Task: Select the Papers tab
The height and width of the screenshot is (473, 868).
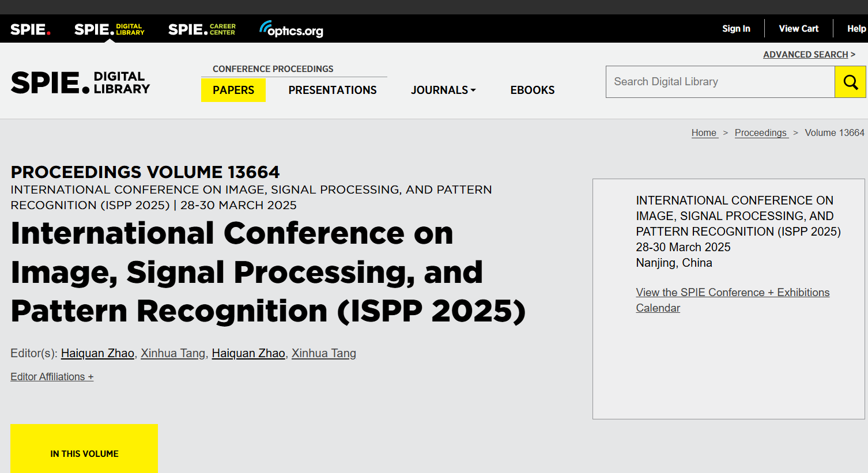Action: tap(233, 90)
